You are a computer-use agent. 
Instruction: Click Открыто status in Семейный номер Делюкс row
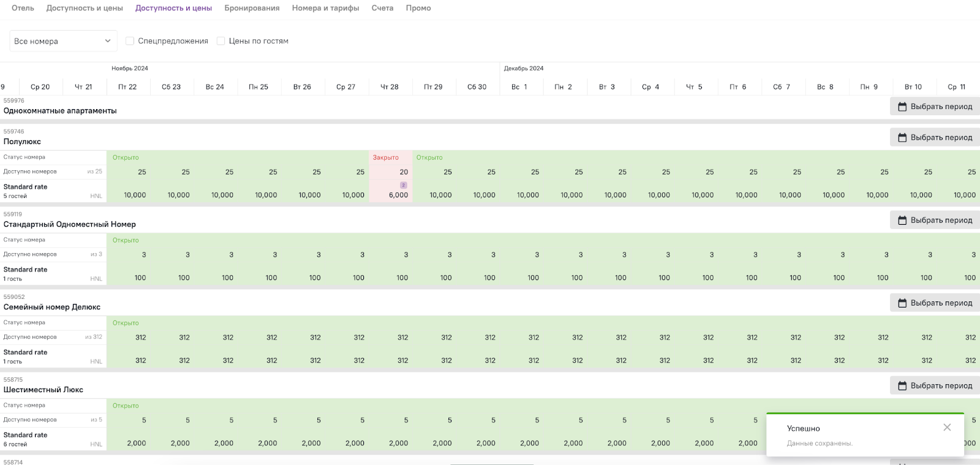[126, 323]
